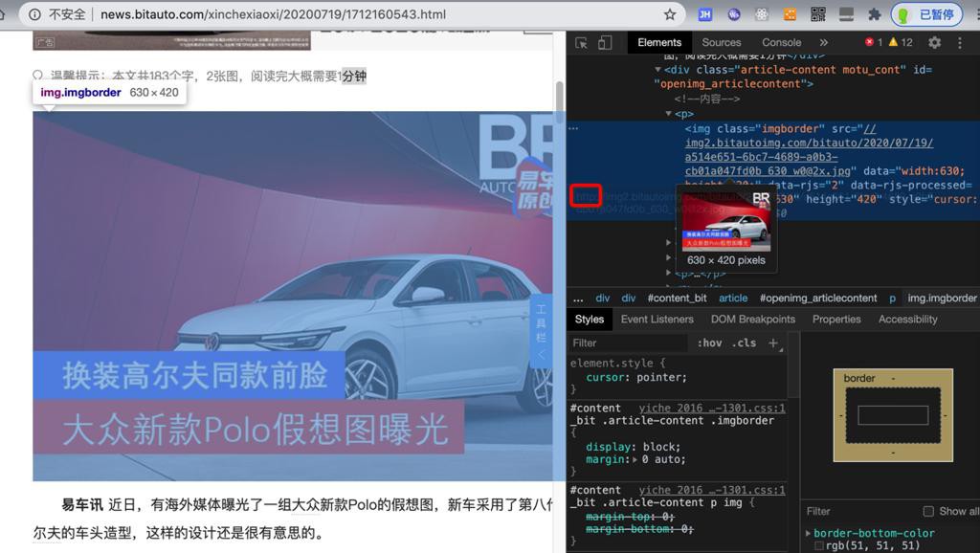The width and height of the screenshot is (980, 553).
Task: Bookmark this page with star icon
Action: click(670, 14)
